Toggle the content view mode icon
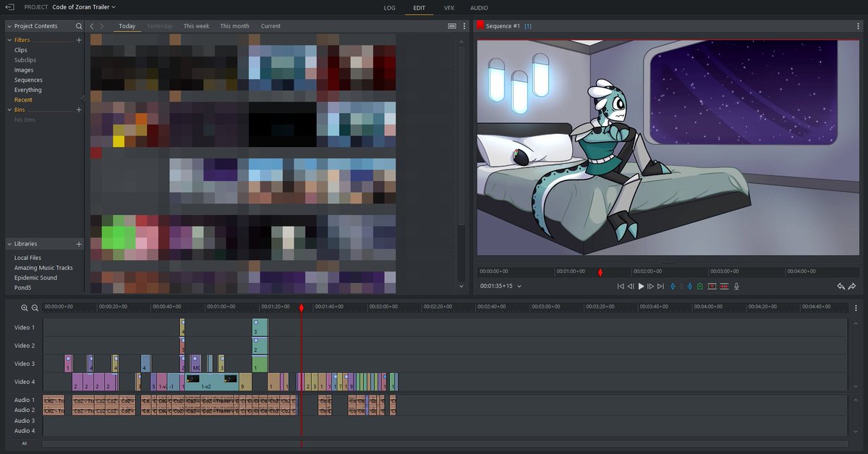The height and width of the screenshot is (454, 868). tap(452, 26)
